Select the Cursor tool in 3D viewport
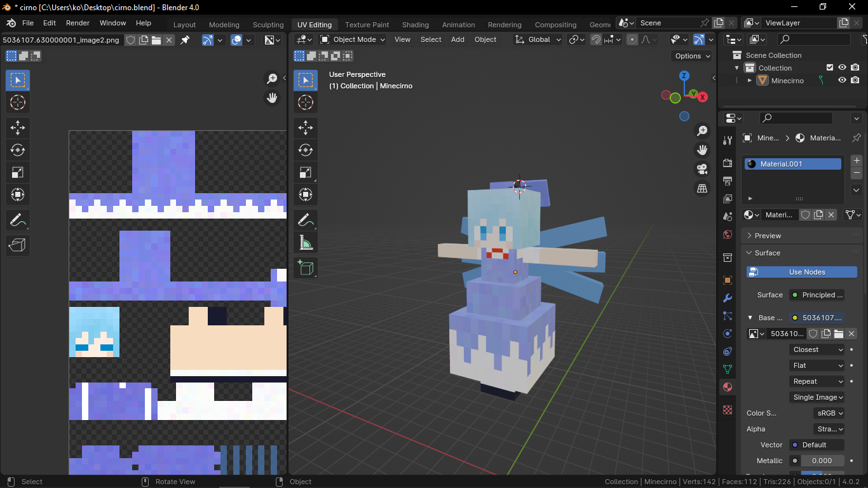The width and height of the screenshot is (868, 488). [306, 102]
